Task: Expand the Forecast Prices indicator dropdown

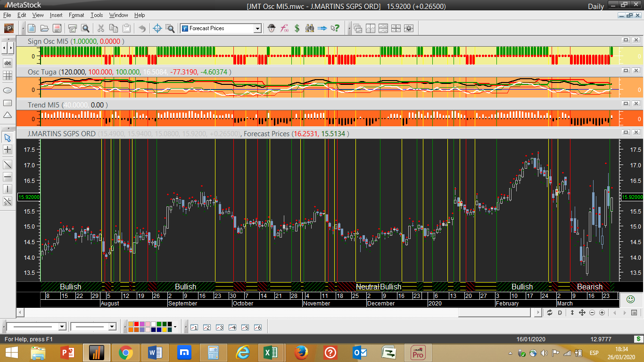Action: click(257, 28)
